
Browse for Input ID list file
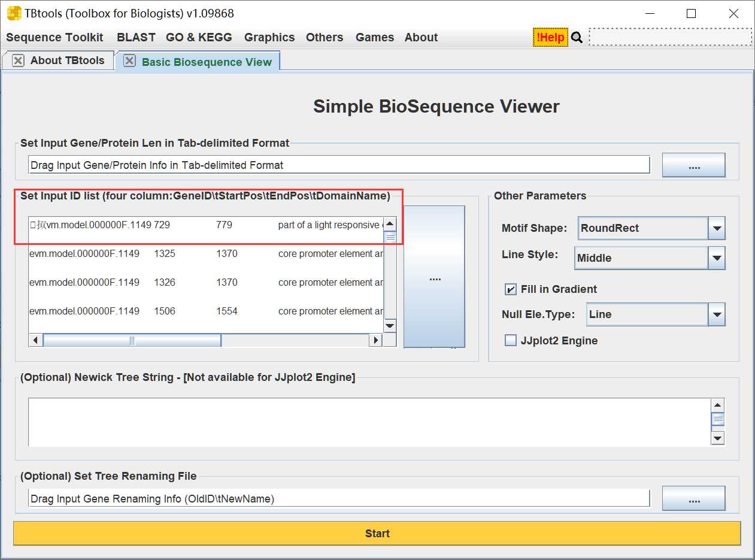click(434, 277)
